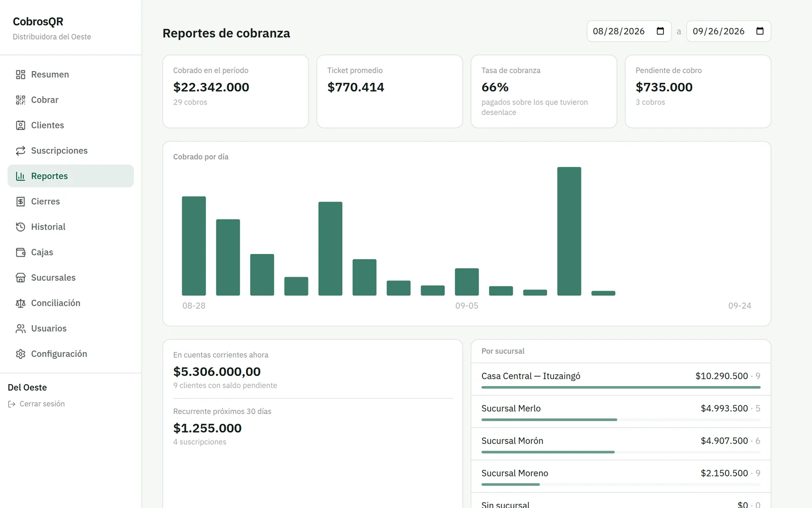Screen dimensions: 812x508
Task: Click the Historial clock icon
Action: pyautogui.click(x=20, y=227)
